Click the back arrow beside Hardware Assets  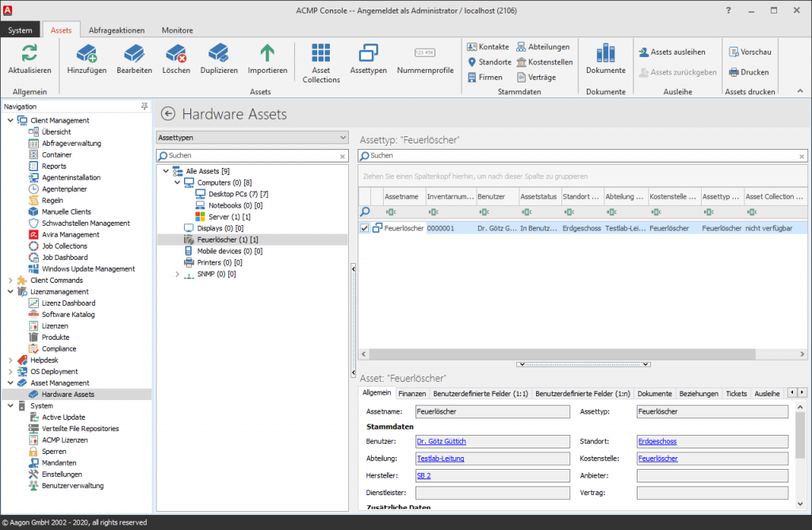[167, 114]
